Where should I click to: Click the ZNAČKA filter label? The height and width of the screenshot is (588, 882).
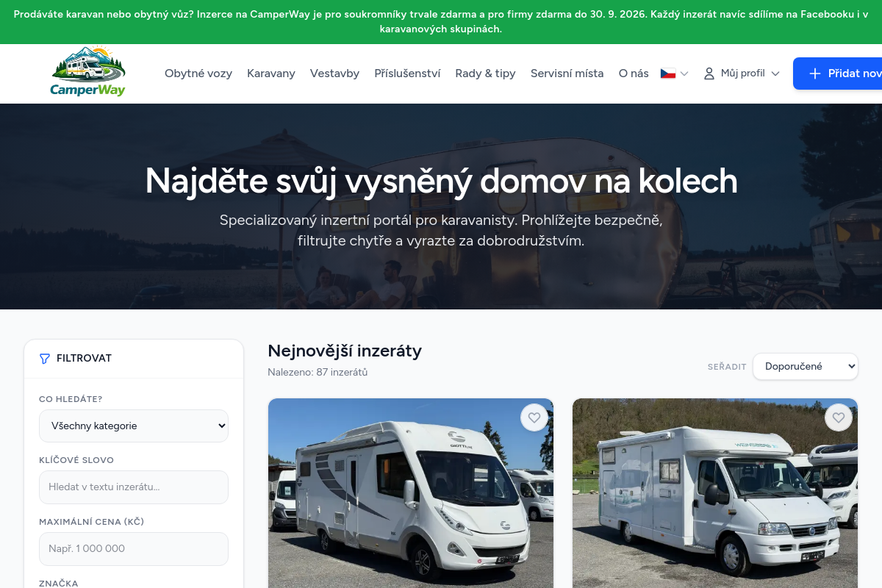pyautogui.click(x=59, y=584)
